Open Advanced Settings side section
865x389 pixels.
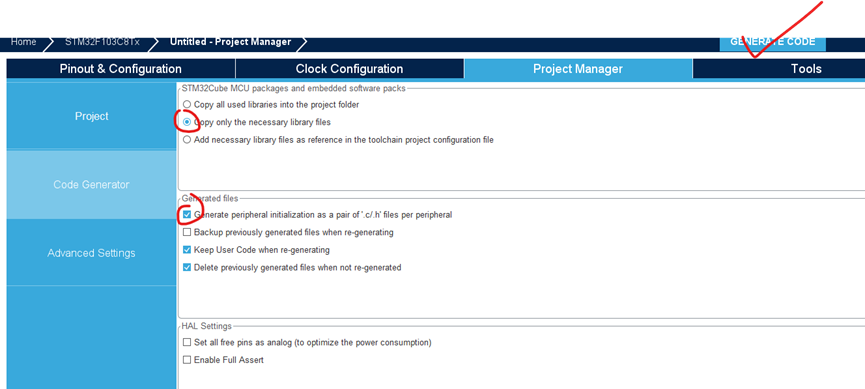tap(92, 253)
